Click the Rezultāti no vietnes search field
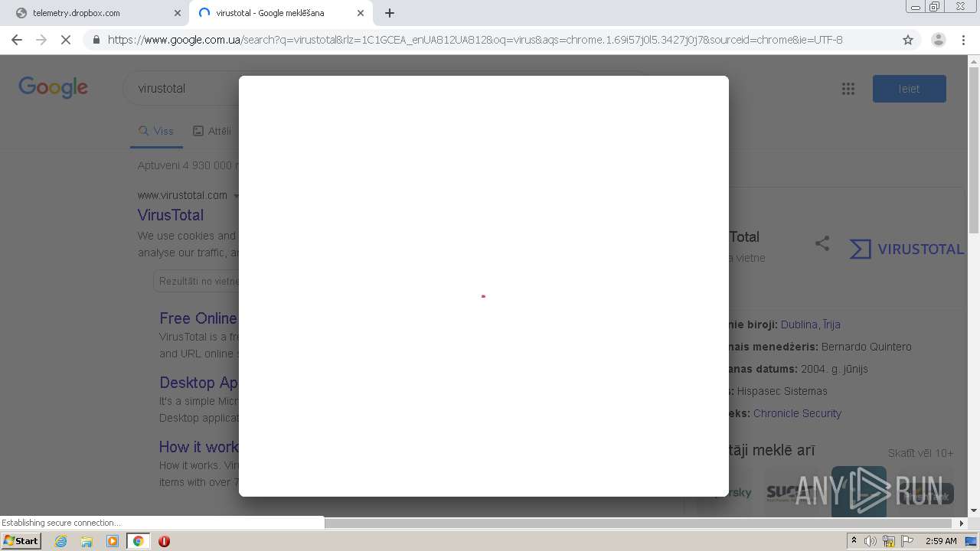This screenshot has height=551, width=980. [196, 281]
